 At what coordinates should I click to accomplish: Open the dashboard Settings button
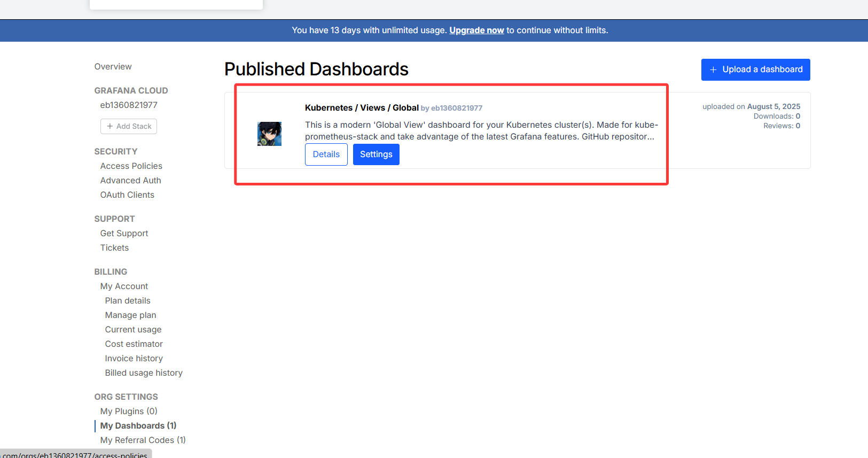tap(376, 154)
